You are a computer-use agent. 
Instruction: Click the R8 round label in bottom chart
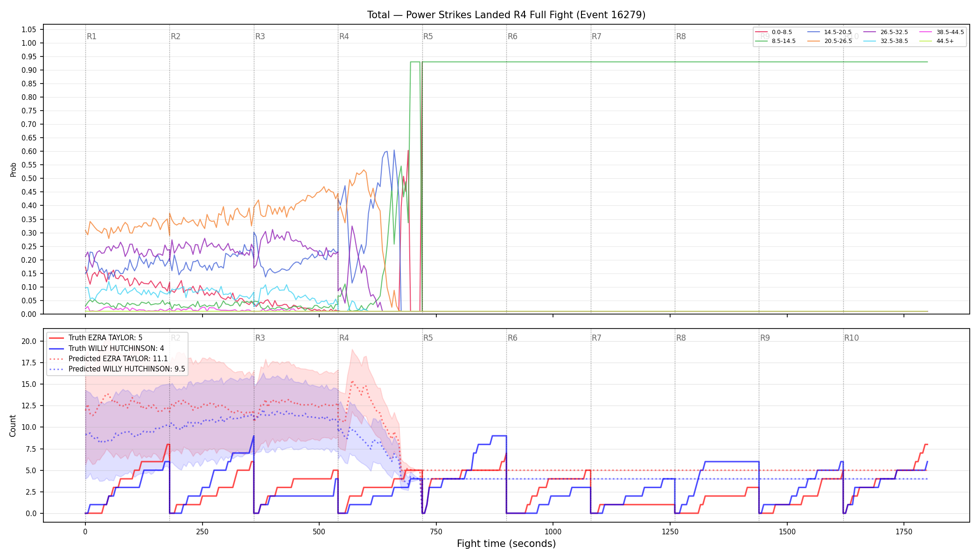(681, 338)
